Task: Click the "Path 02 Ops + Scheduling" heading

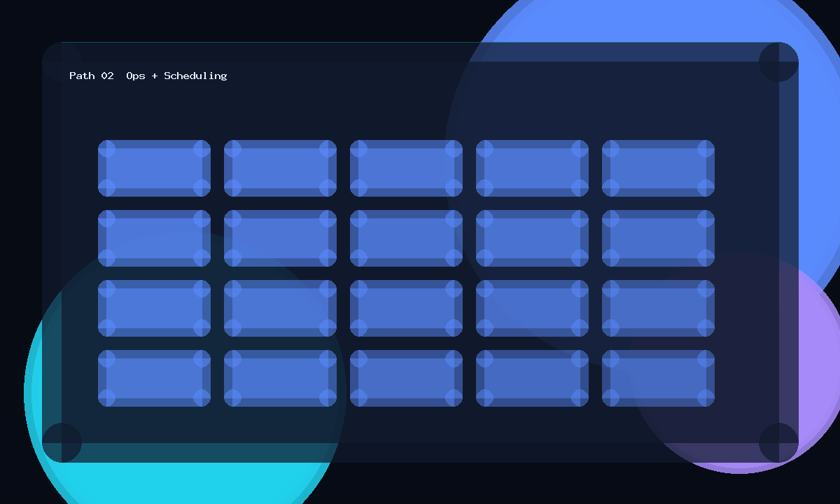Action: coord(148,76)
